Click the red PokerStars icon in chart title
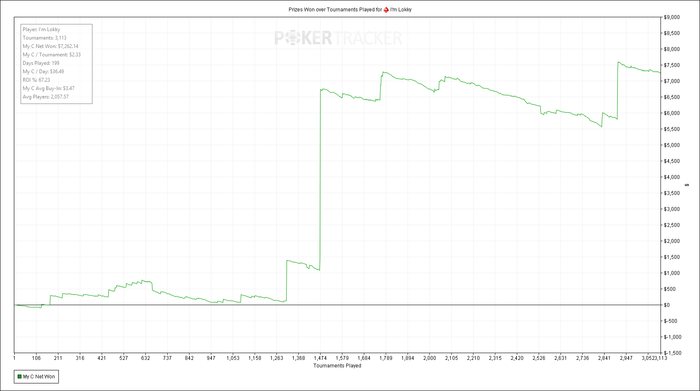Screen dimensions: 700x391 click(386, 9)
